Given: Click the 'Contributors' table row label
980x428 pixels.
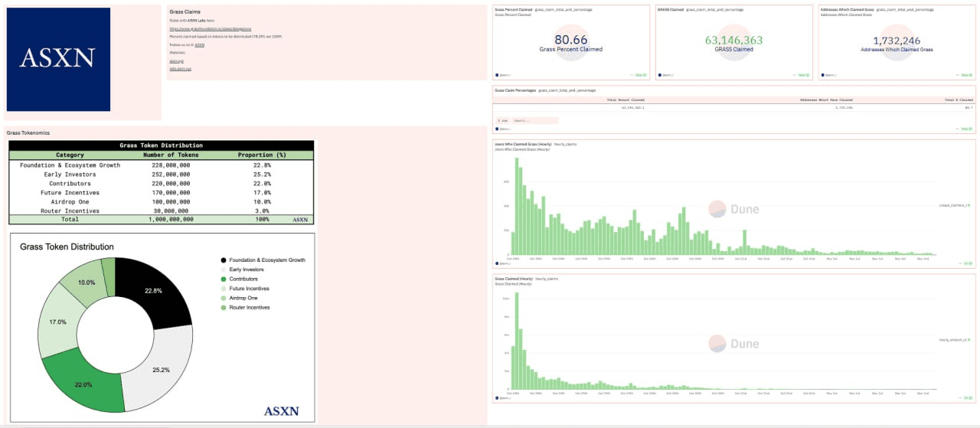Looking at the screenshot, I should point(70,184).
